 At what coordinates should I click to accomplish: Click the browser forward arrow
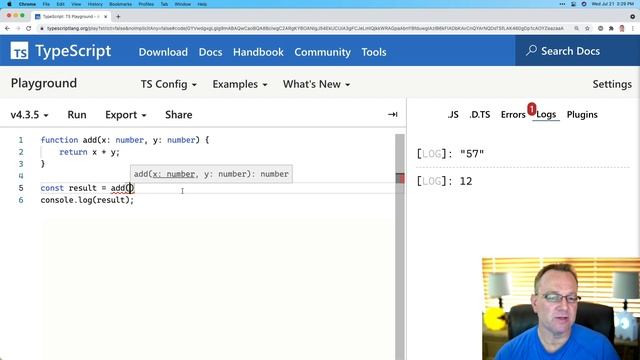pos(18,29)
